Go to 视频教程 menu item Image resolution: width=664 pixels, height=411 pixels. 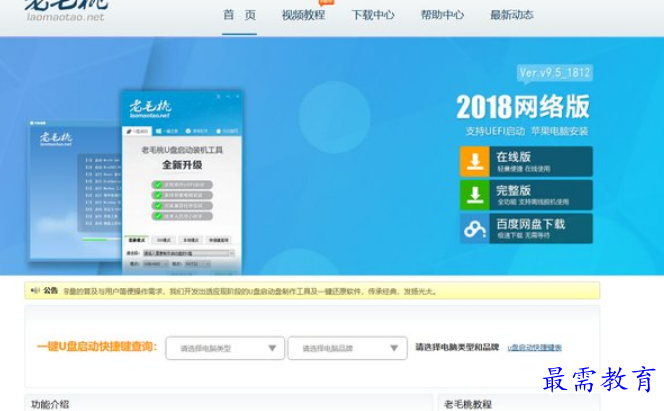tap(304, 15)
